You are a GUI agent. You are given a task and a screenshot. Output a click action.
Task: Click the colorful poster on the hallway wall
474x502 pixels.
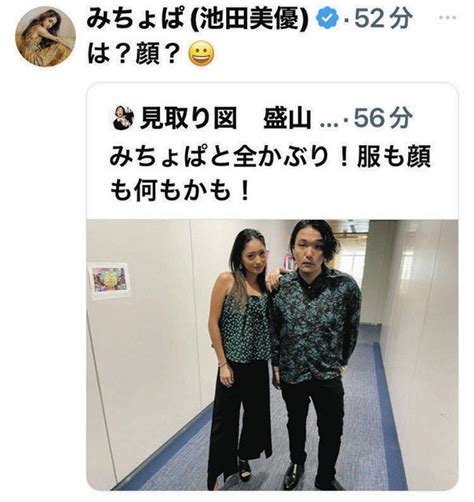coord(110,281)
